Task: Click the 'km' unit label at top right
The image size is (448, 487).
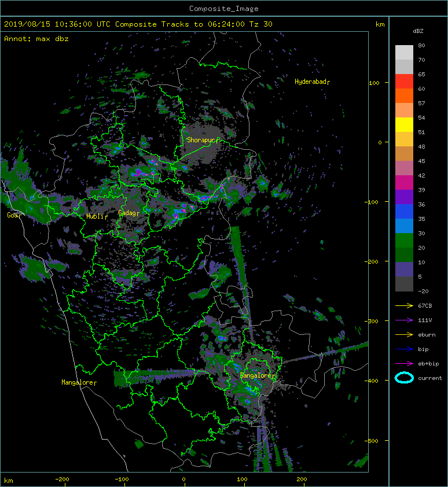Action: point(380,24)
